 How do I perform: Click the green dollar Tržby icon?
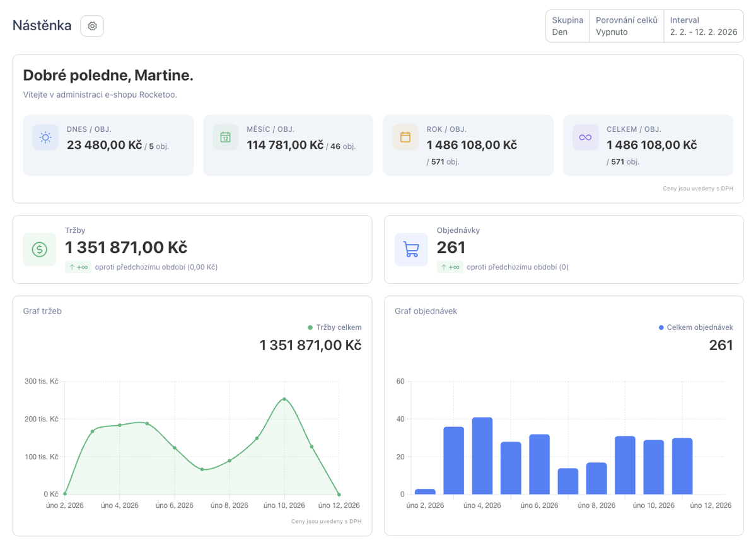click(39, 249)
